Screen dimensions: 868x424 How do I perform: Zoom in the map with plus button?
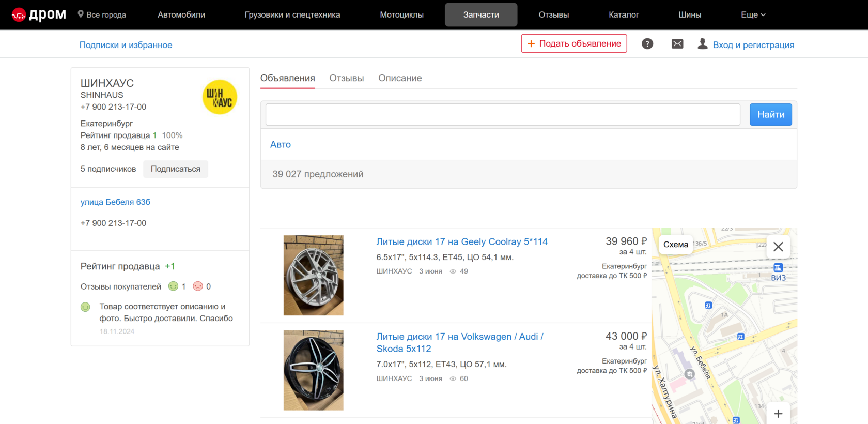(x=778, y=414)
